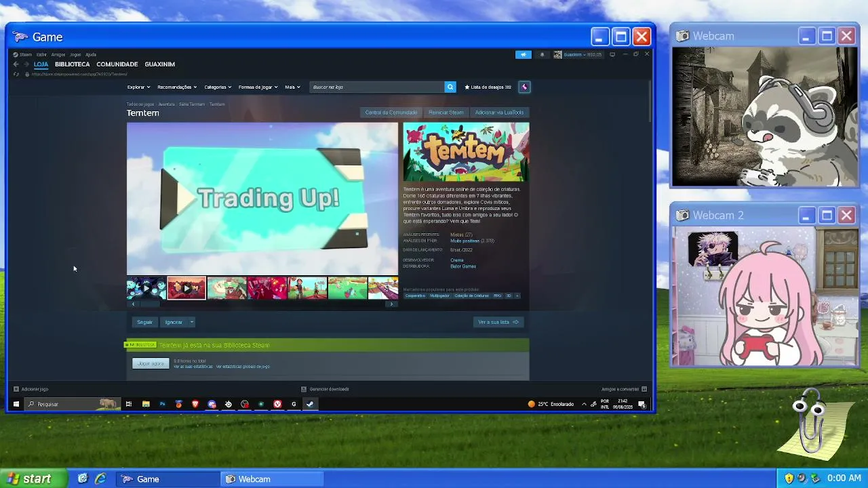Viewport: 868px width, 488px height.
Task: Open the Steam menu
Action: pyautogui.click(x=26, y=54)
